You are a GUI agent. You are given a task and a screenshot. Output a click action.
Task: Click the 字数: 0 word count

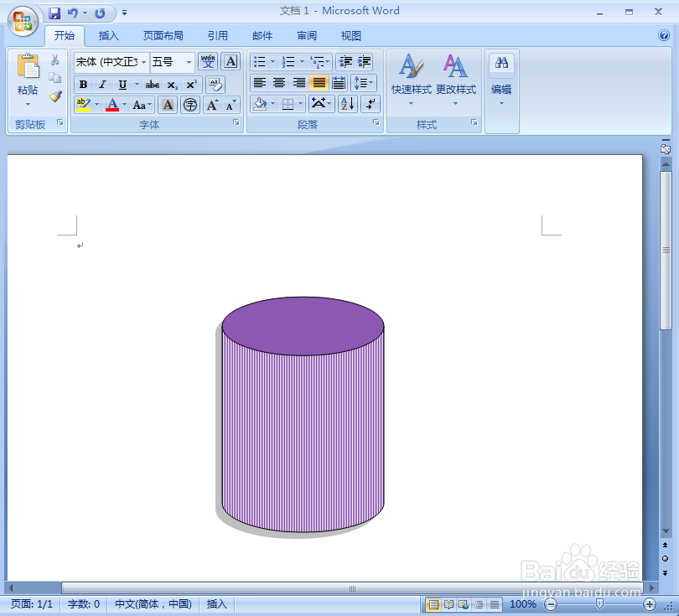pyautogui.click(x=84, y=604)
